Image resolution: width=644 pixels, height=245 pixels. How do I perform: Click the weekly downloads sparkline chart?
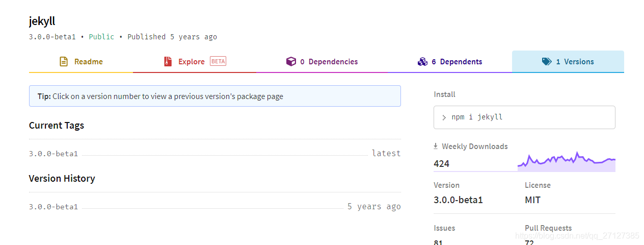(566, 162)
